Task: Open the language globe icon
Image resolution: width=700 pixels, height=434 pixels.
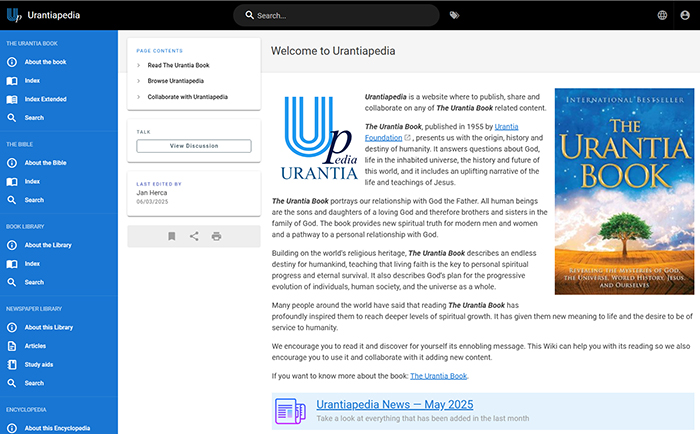Action: point(662,15)
